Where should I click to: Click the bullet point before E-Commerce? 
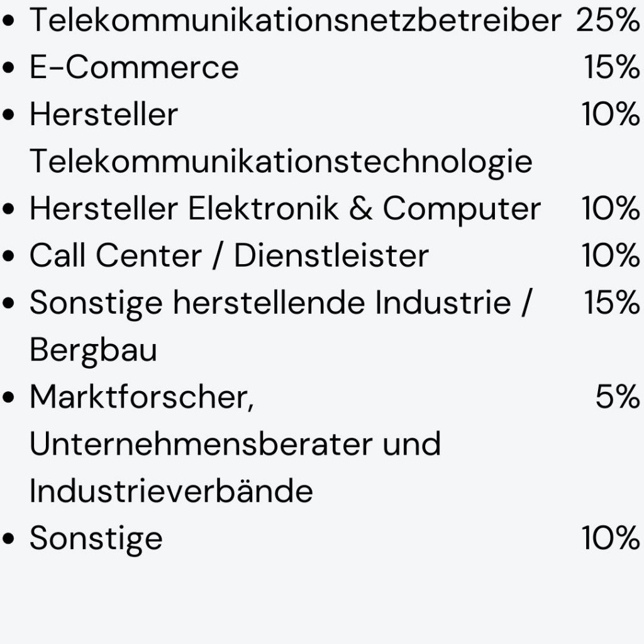(9, 69)
